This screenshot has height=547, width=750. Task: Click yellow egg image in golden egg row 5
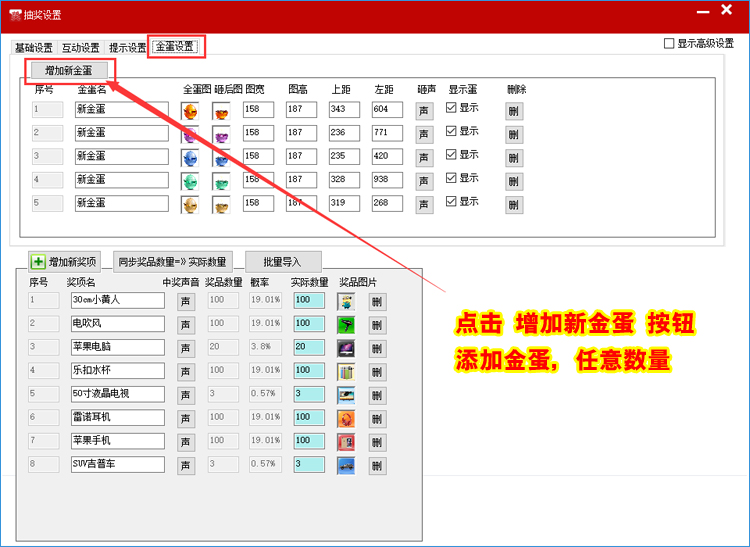[190, 205]
